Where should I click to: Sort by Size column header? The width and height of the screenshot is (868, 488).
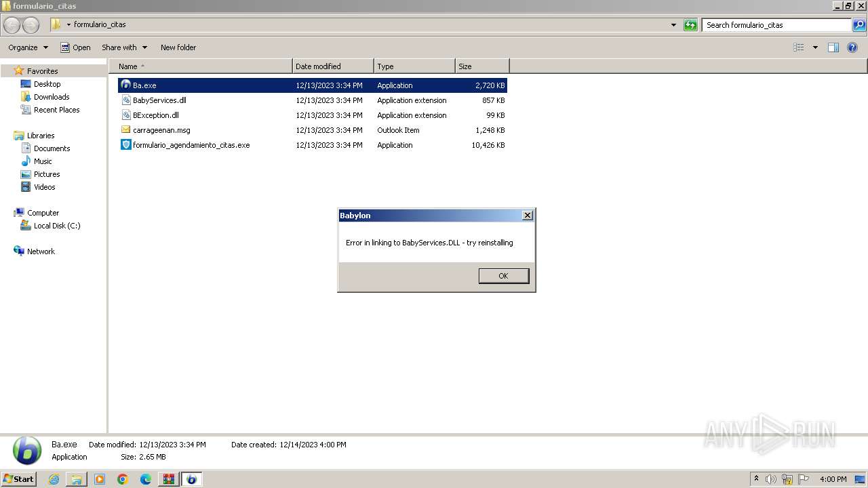[x=482, y=66]
